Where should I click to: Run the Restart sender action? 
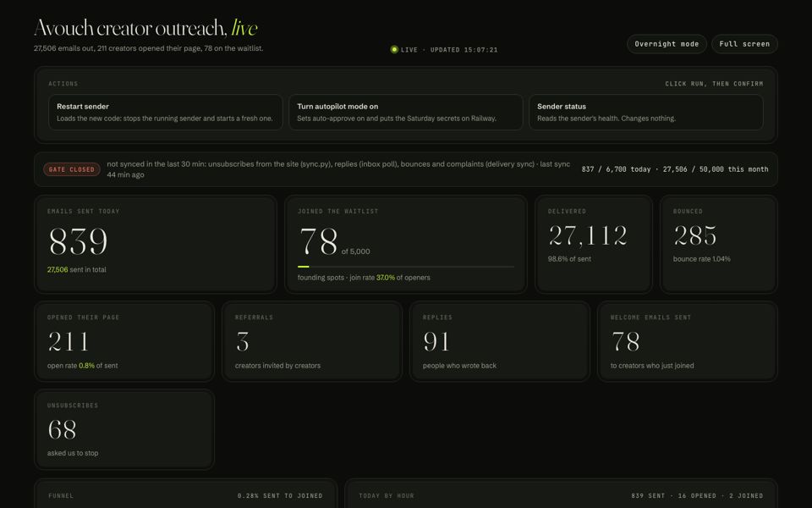pos(166,112)
